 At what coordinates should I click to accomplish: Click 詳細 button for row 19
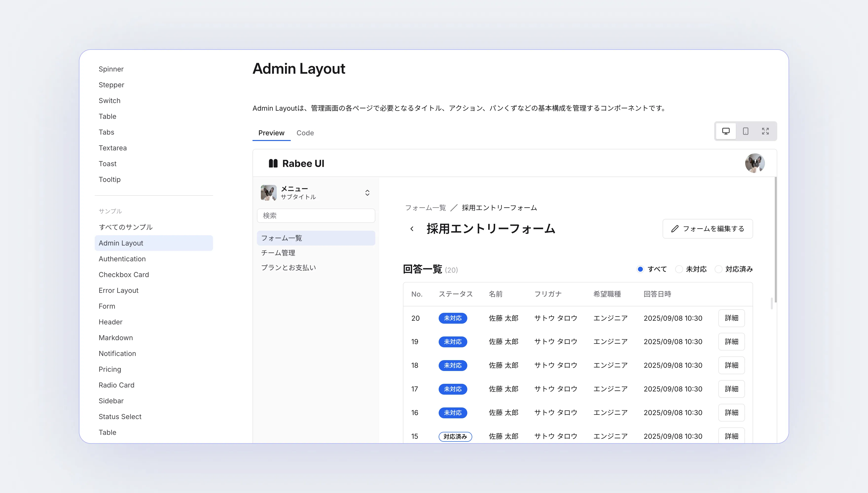coord(732,342)
